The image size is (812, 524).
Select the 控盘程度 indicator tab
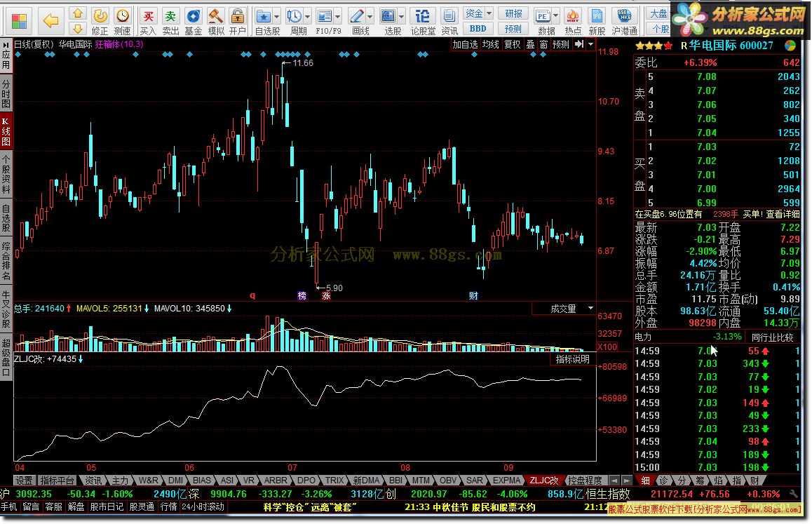pos(585,481)
